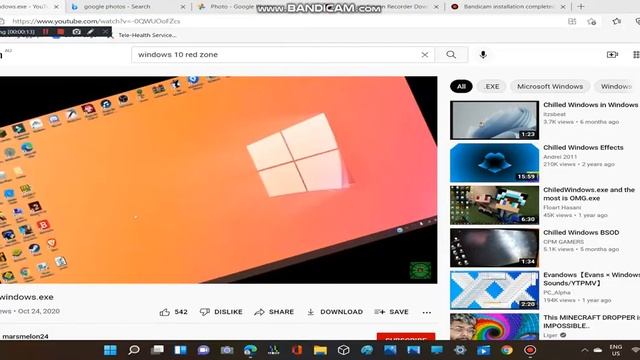Open ChiledWindows.exe and the most is OMG.exe title
640x360 pixels.
click(589, 194)
